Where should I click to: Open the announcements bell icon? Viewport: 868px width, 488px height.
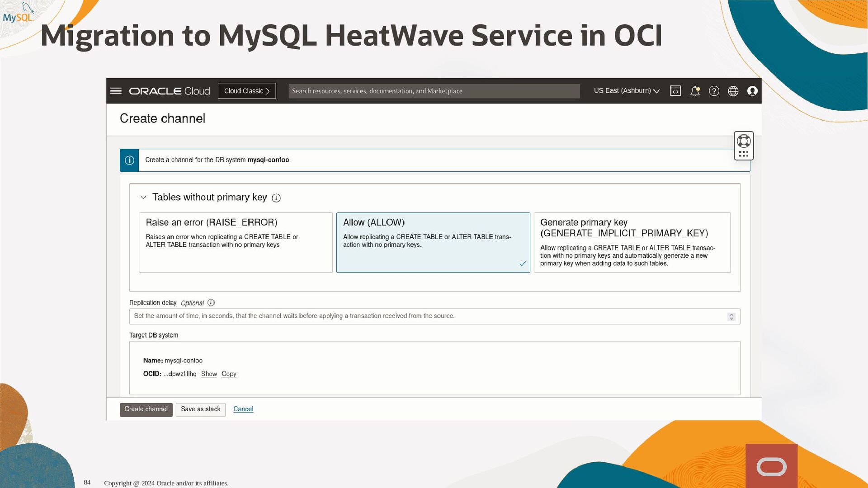click(x=695, y=91)
